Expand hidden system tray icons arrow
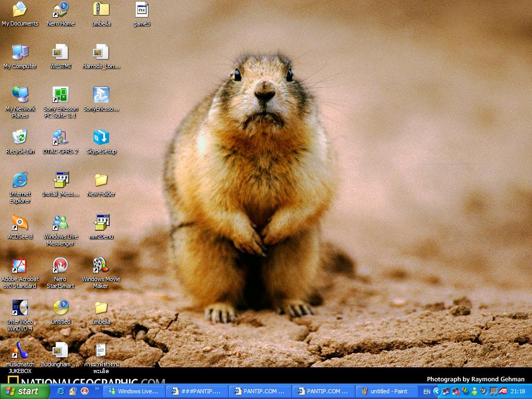The width and height of the screenshot is (532, 399). tap(437, 392)
